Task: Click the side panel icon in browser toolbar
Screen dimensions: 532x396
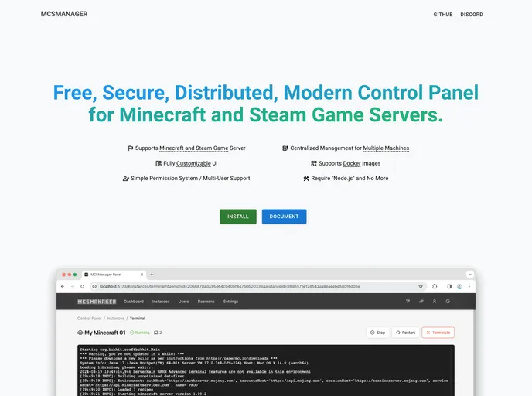Action: point(449,286)
